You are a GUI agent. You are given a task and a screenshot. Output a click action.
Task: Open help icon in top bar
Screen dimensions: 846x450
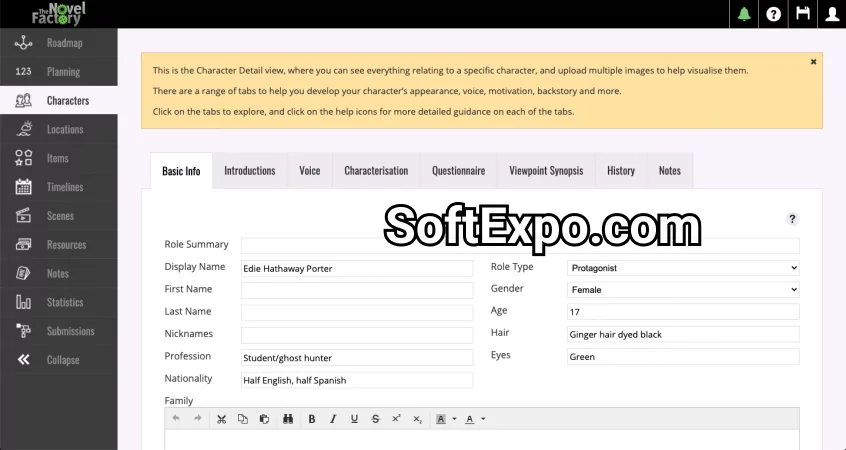point(773,14)
